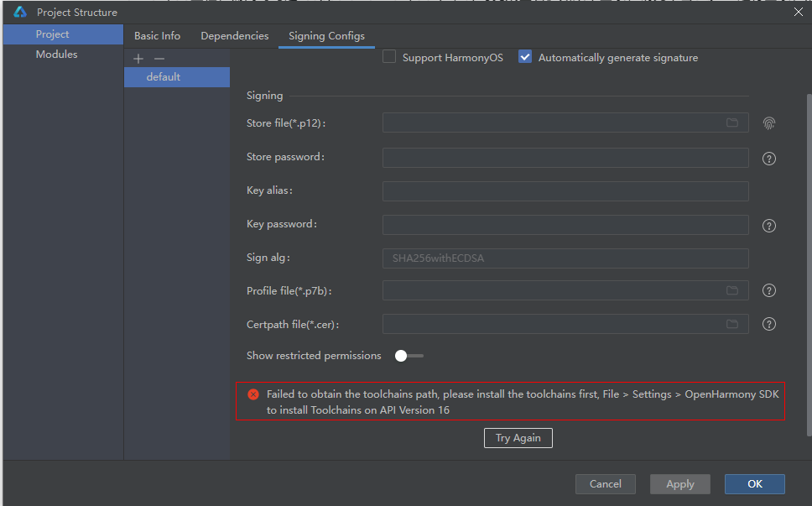This screenshot has width=812, height=506.
Task: Click the Store file(*.p12) label
Action: (286, 123)
